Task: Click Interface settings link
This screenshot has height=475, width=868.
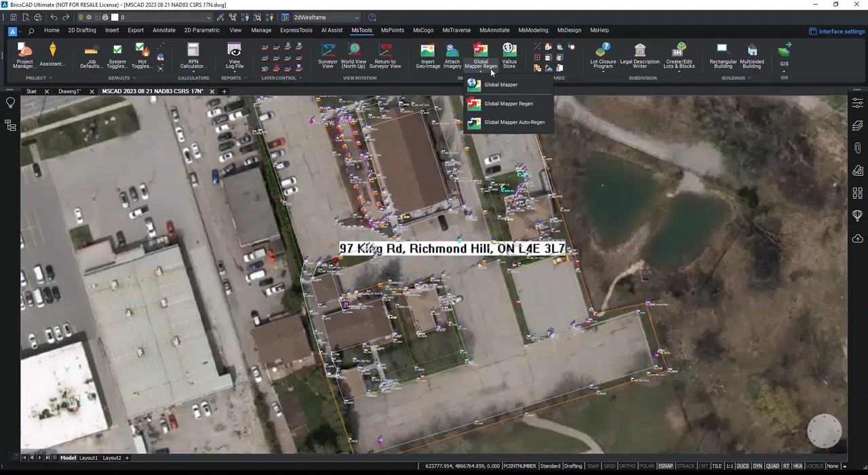Action: click(x=841, y=31)
